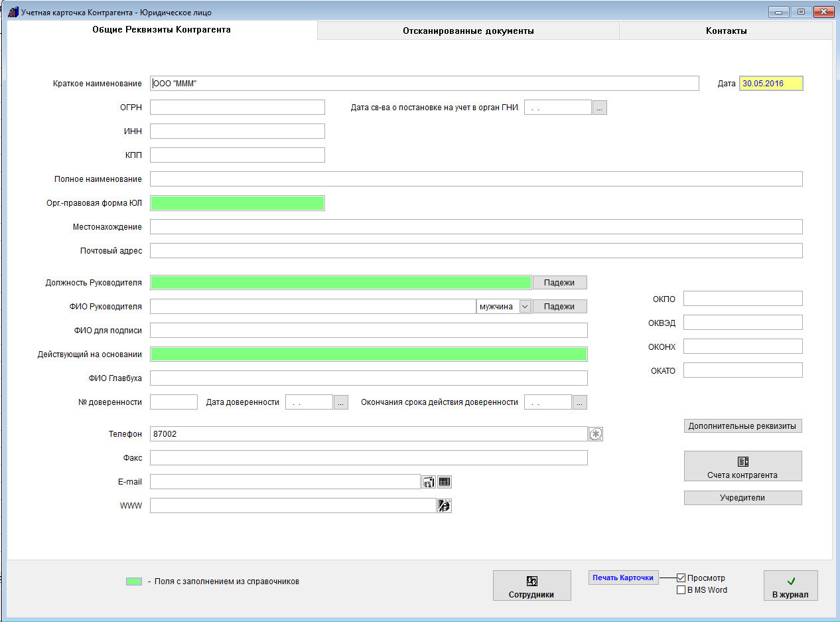Open Сотрудники employees button
840x622 pixels.
click(x=531, y=585)
